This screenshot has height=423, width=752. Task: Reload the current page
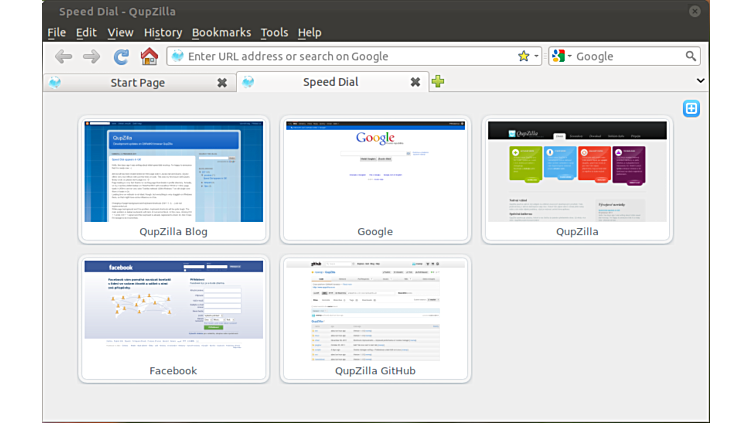coord(121,57)
